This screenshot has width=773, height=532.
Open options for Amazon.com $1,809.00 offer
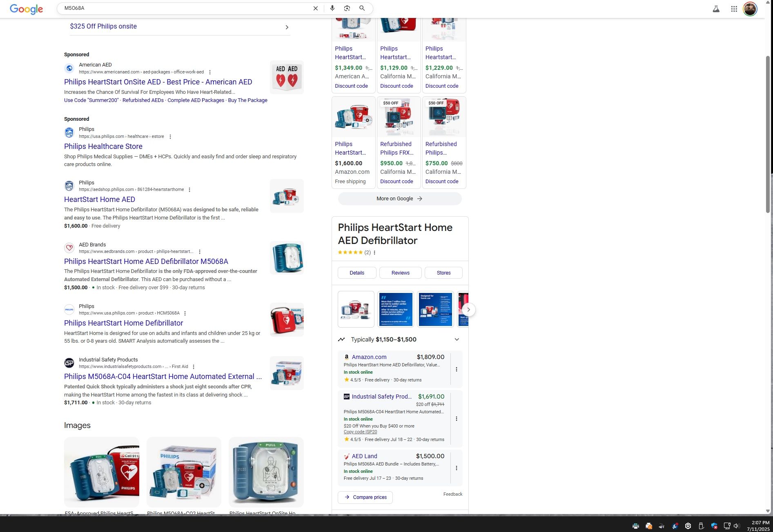[457, 369]
